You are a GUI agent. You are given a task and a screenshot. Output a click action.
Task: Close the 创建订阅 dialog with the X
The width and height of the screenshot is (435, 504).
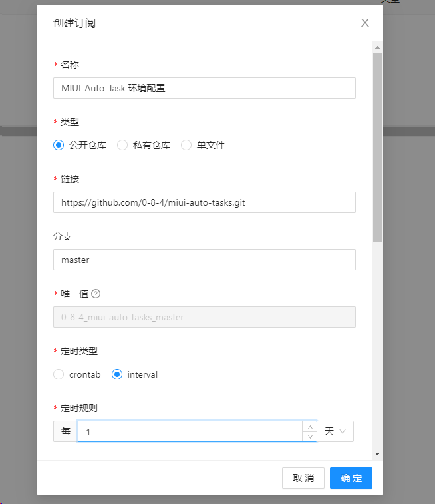click(364, 23)
